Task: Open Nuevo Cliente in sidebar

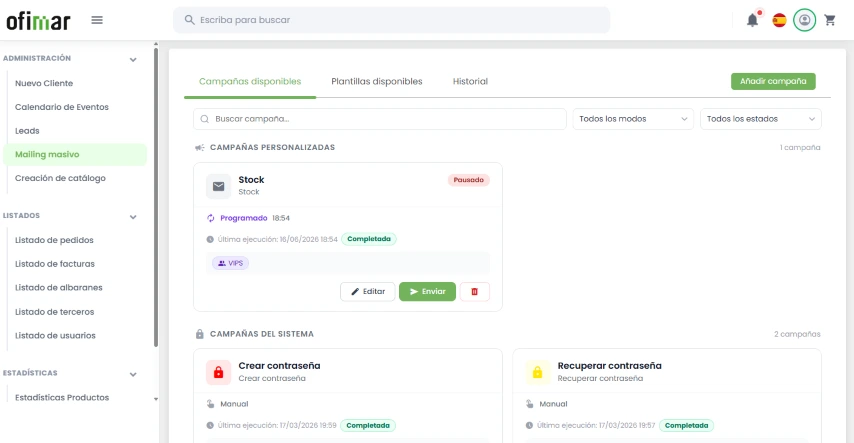Action: click(44, 83)
